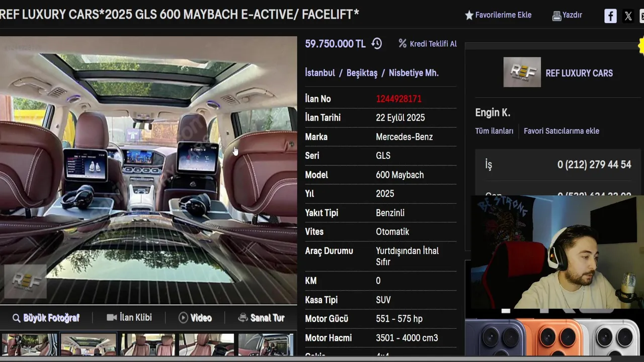This screenshot has width=644, height=362.
Task: Select the third thumbnail with rear seats
Action: point(147,344)
